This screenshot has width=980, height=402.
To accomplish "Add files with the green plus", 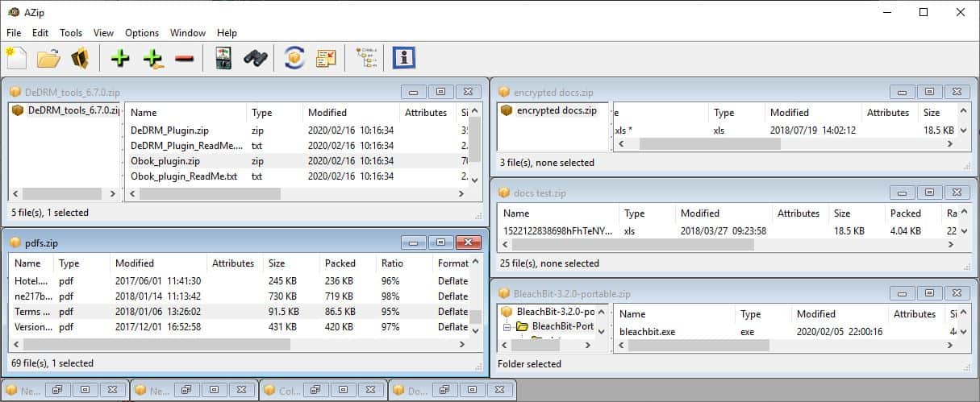I will (120, 58).
